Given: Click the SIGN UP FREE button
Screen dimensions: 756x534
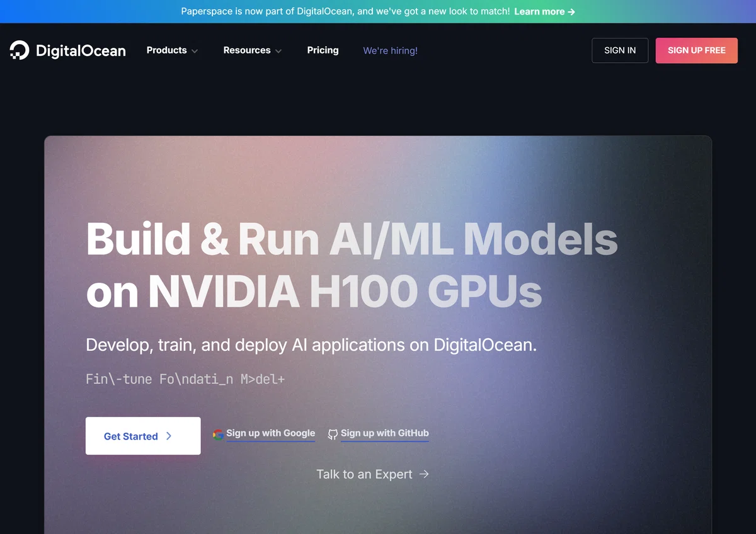Looking at the screenshot, I should [697, 50].
